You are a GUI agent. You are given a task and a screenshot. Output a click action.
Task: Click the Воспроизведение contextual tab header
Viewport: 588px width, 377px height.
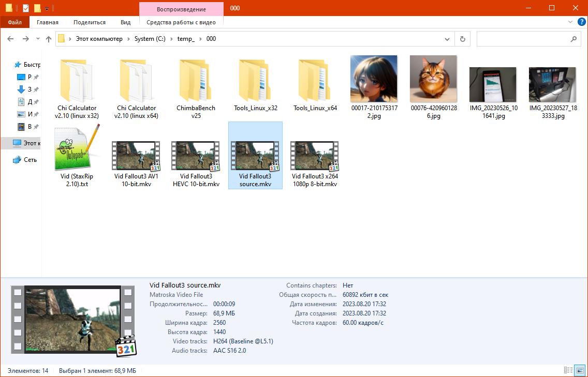pyautogui.click(x=181, y=9)
